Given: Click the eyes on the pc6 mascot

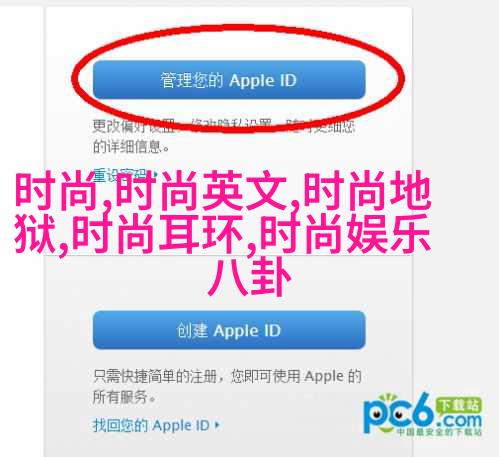Looking at the screenshot, I should 388,414.
